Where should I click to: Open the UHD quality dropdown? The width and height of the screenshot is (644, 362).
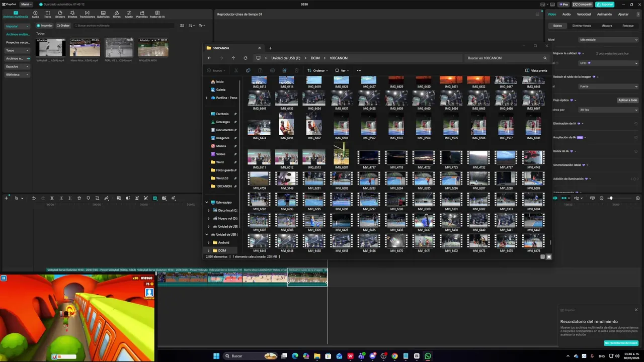click(608, 63)
